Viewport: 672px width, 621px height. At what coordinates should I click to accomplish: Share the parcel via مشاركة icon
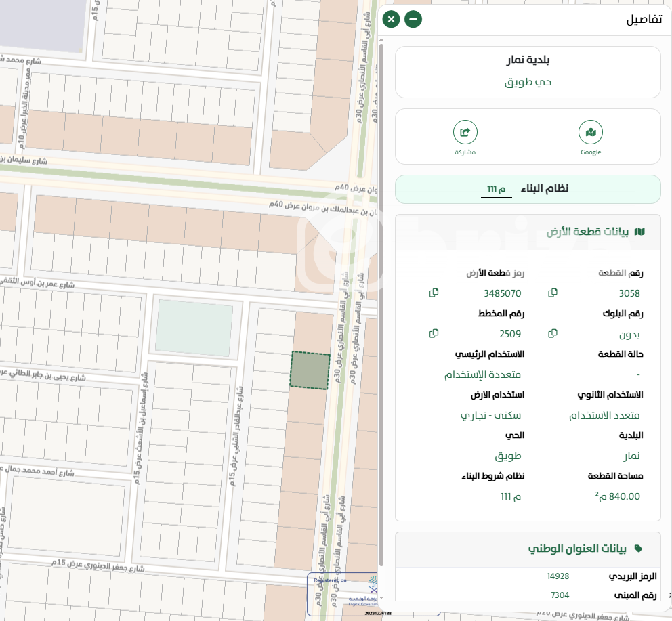point(465,133)
